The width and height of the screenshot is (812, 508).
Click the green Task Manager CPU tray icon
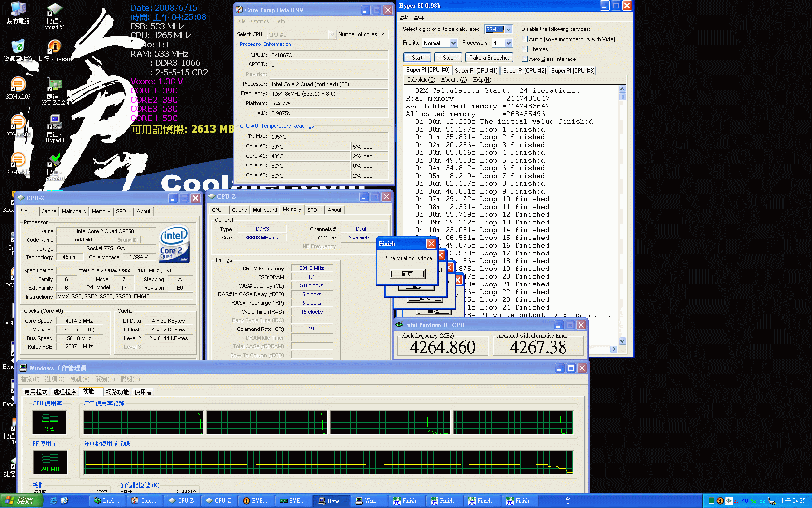tap(711, 501)
